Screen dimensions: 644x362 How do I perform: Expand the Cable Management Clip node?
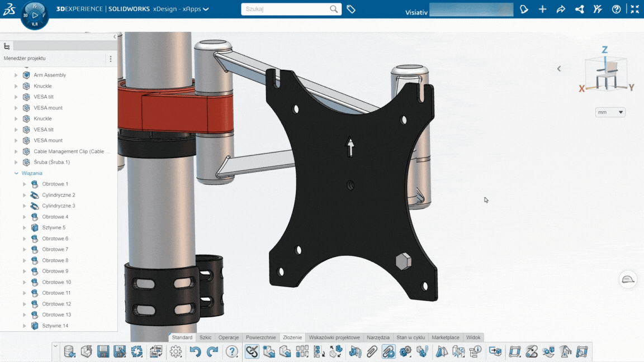(16, 151)
